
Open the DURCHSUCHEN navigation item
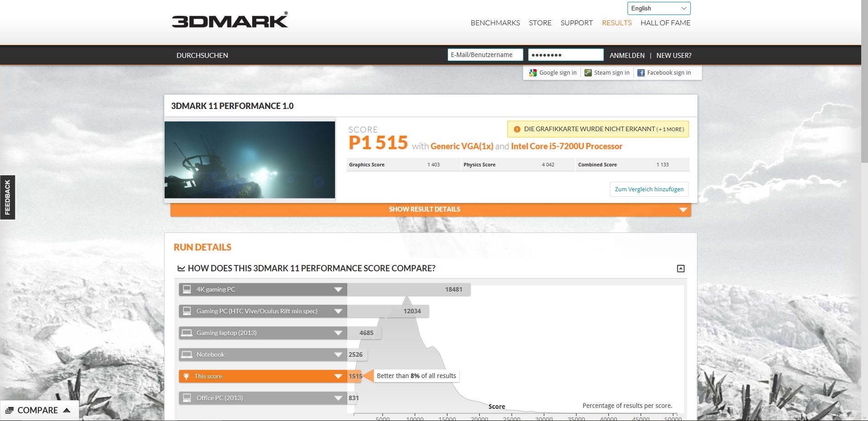coord(202,55)
